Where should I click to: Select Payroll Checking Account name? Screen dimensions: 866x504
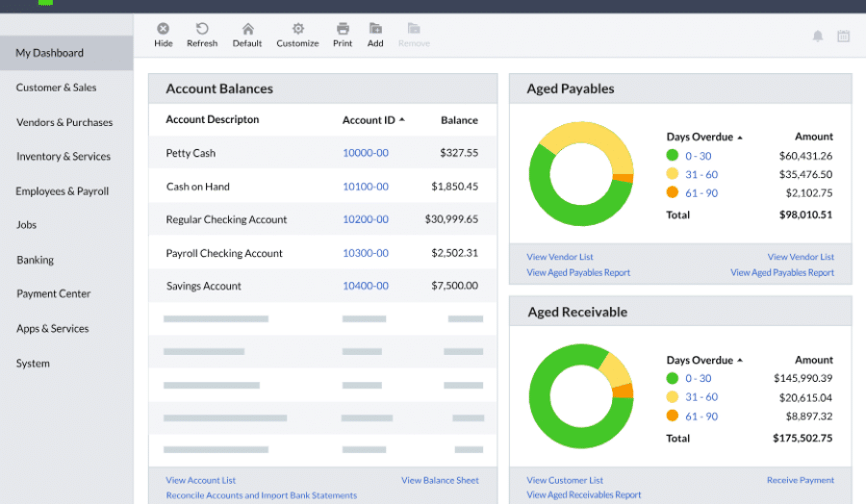(x=224, y=253)
